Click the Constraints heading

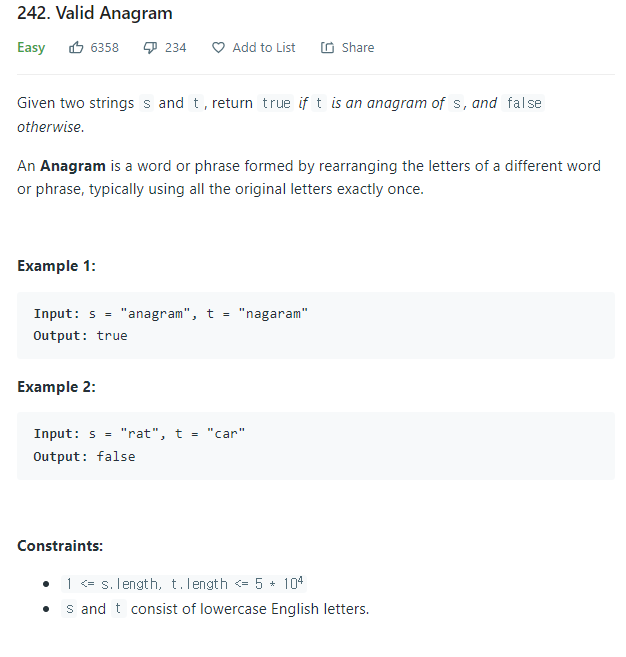pyautogui.click(x=60, y=546)
